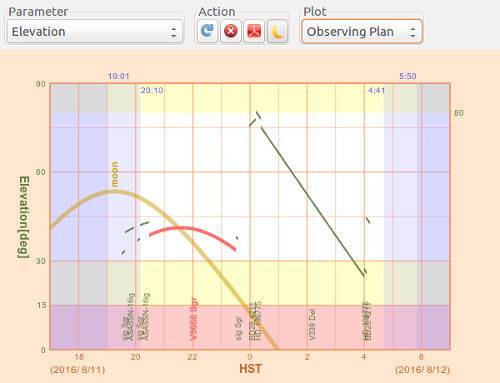Click the 19:01 sunset time label
The image size is (500, 383).
(118, 76)
